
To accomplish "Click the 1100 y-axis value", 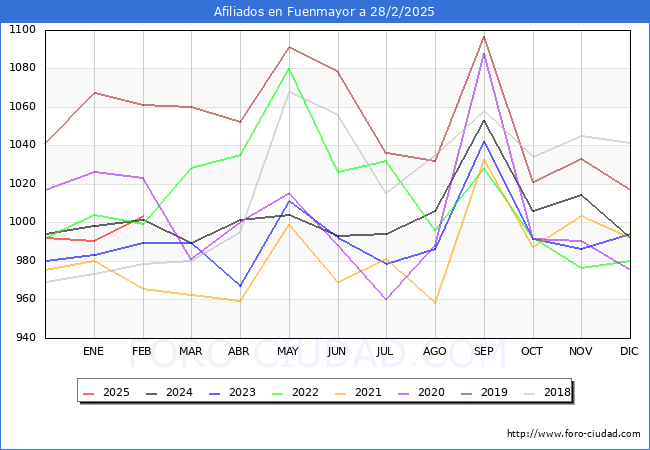I will [x=23, y=30].
